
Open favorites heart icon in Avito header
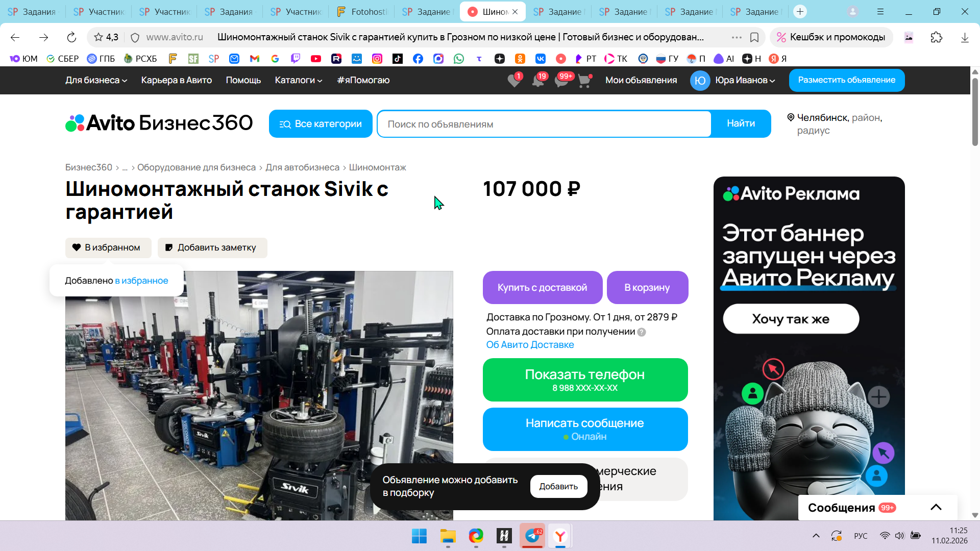pos(514,81)
